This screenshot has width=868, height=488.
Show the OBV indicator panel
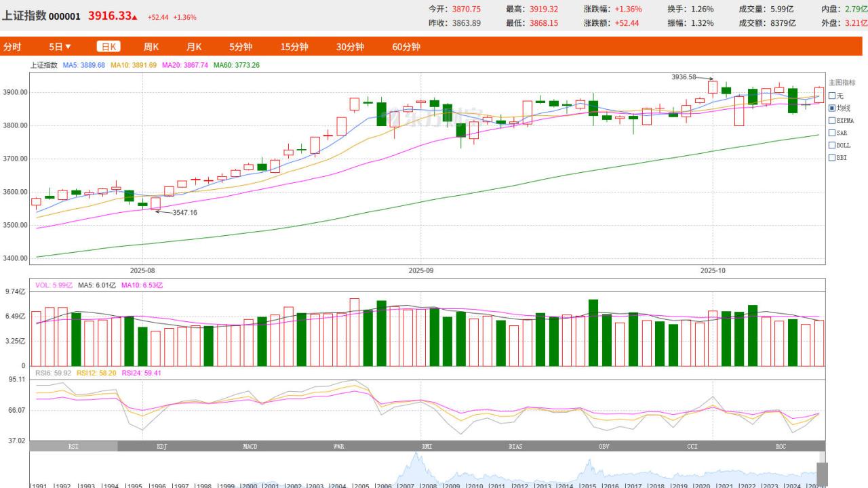tap(604, 446)
